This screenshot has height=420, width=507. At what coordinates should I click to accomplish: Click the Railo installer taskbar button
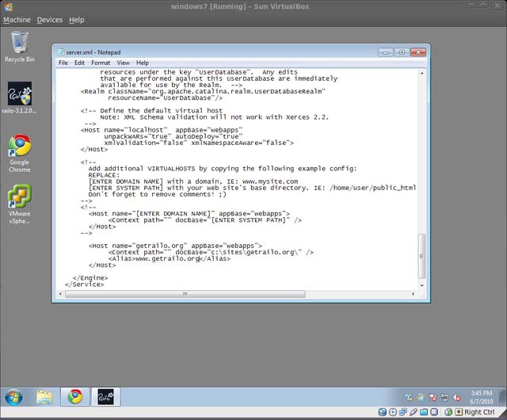105,396
